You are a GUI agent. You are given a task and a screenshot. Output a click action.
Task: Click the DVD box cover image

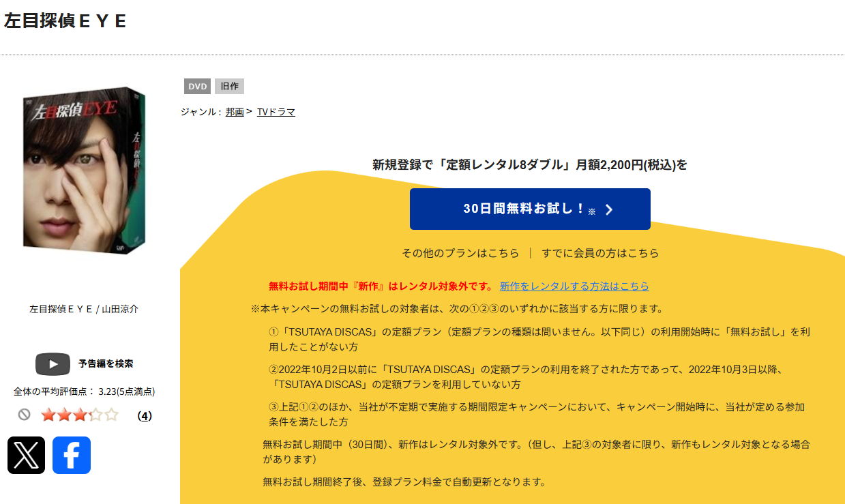click(84, 169)
